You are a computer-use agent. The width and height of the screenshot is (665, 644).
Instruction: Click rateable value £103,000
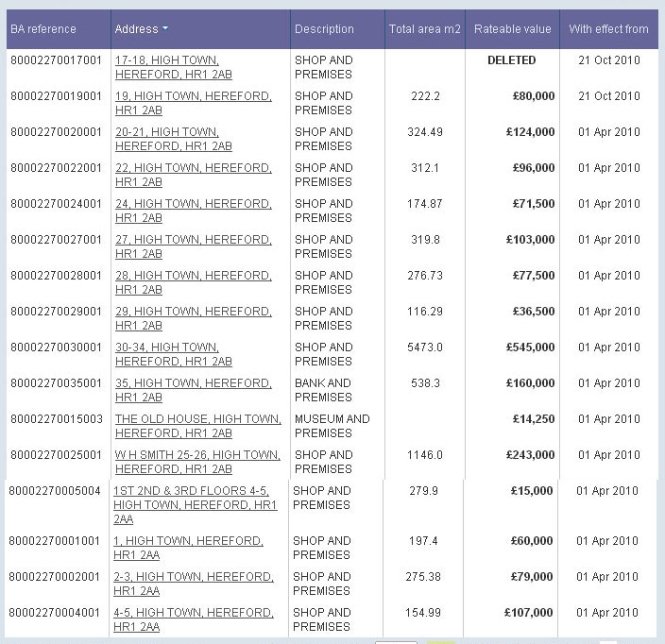(531, 240)
